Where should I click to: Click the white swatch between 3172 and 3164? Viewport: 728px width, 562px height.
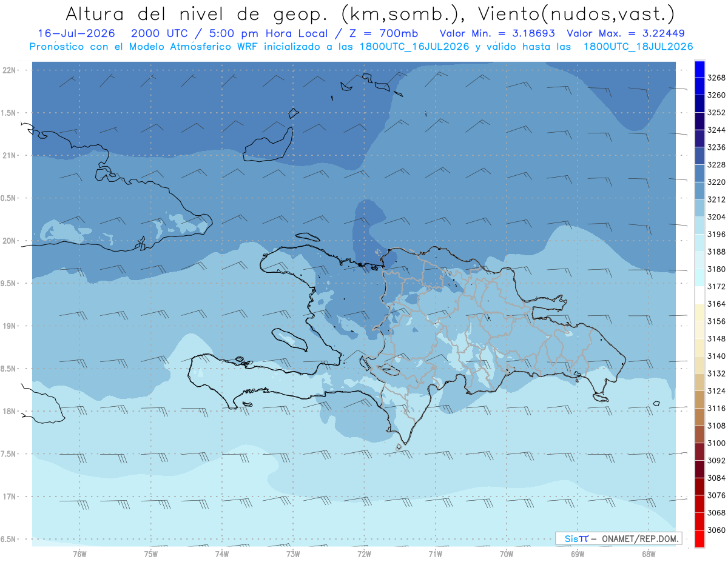coord(699,295)
